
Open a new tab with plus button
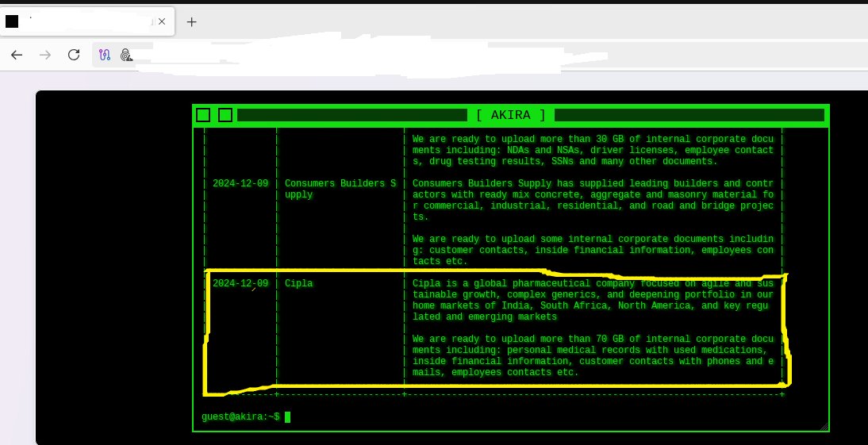point(191,21)
